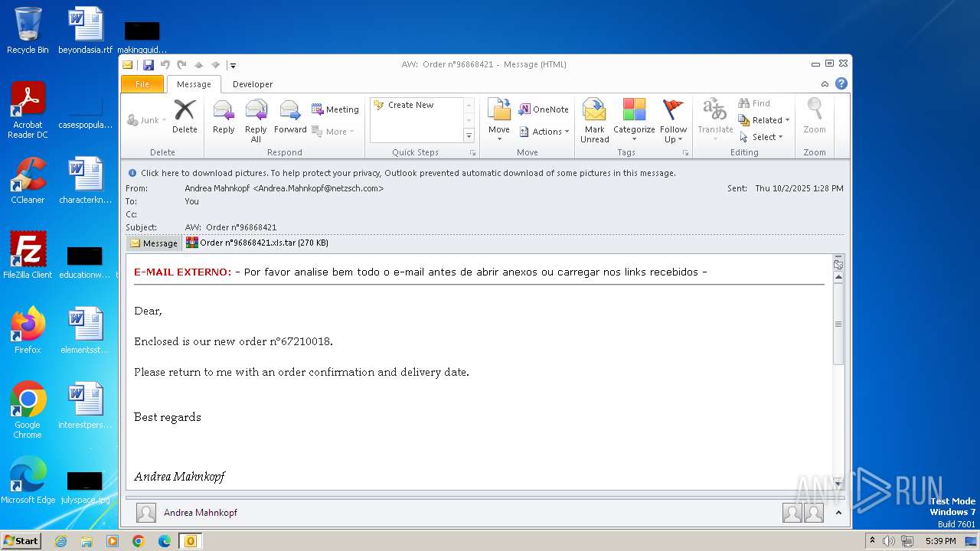Undo via Quick Access Toolbar
The image size is (980, 551).
[x=165, y=65]
